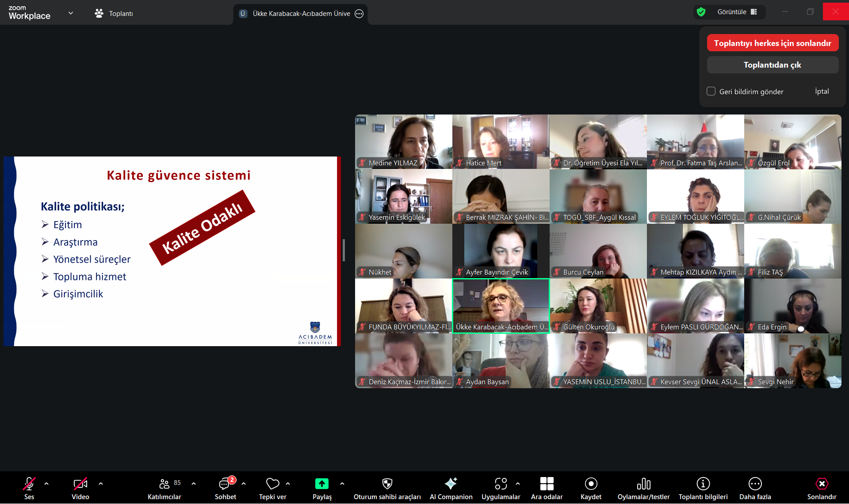The width and height of the screenshot is (849, 504).
Task: Unmute microphone with Ses button
Action: coord(29,484)
